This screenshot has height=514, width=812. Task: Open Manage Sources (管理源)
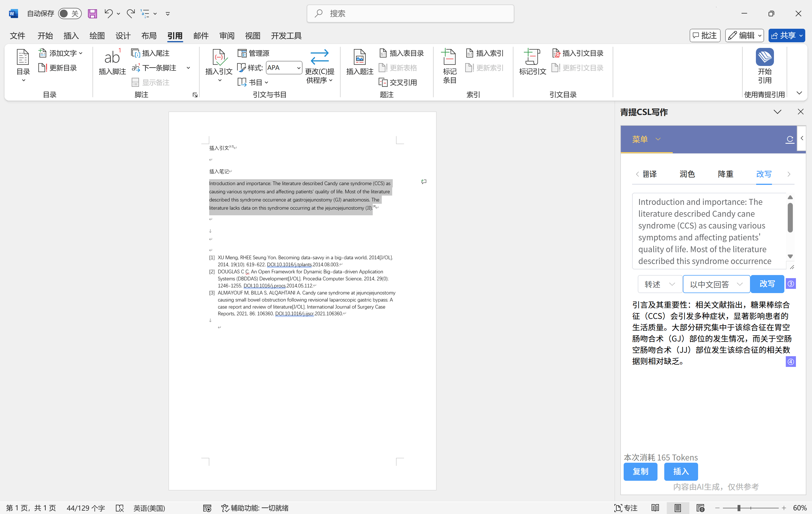253,53
